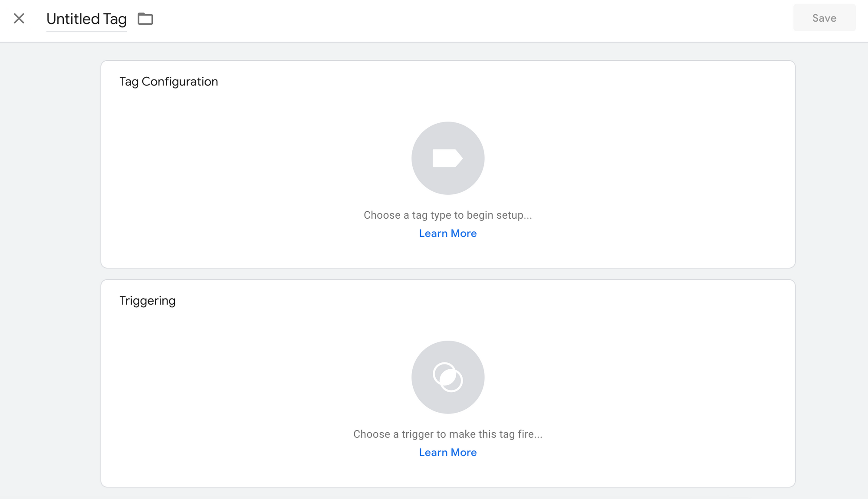This screenshot has height=499, width=868.
Task: Select the Triggering heading
Action: (148, 301)
